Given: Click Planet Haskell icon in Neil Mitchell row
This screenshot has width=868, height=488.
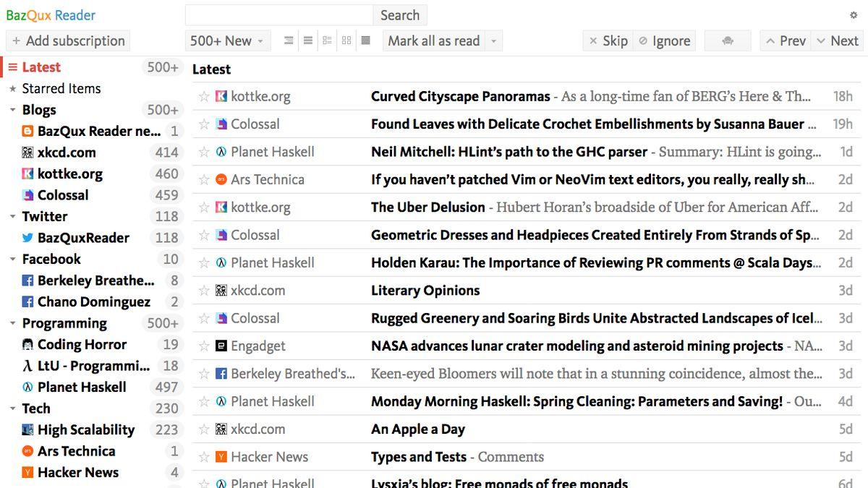Looking at the screenshot, I should click(221, 152).
